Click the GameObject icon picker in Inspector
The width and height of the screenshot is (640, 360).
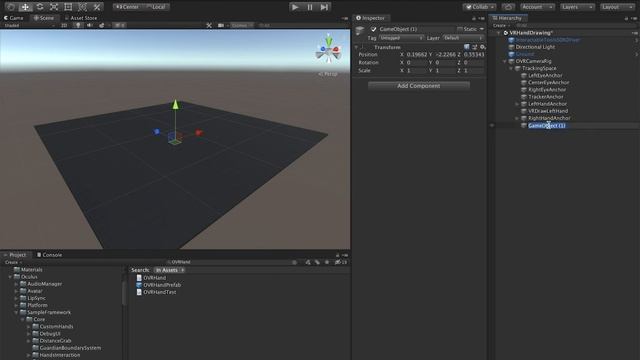pyautogui.click(x=360, y=31)
